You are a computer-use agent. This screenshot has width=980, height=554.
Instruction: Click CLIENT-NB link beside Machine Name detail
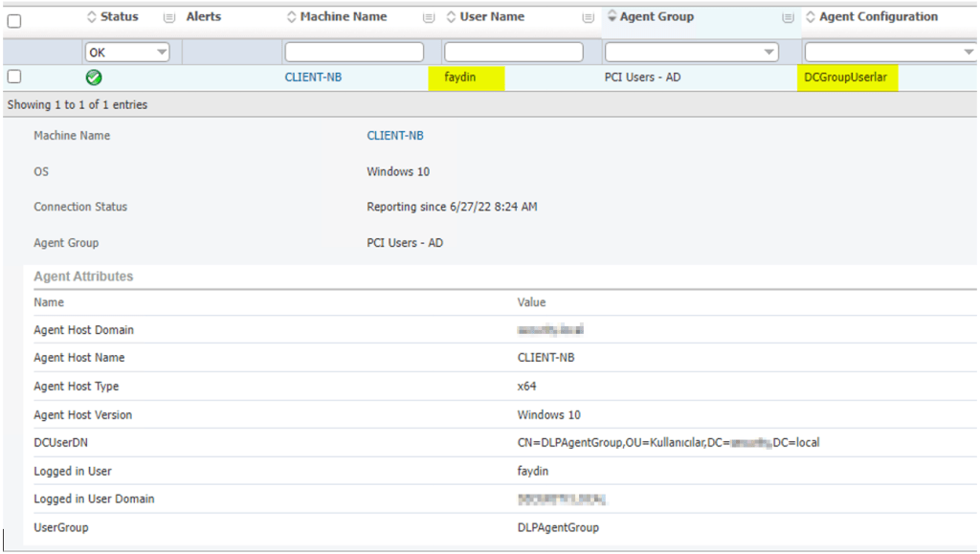(x=394, y=136)
